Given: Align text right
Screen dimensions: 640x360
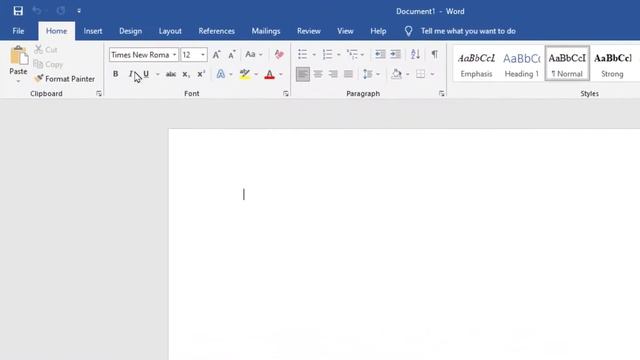Looking at the screenshot, I should tap(333, 74).
